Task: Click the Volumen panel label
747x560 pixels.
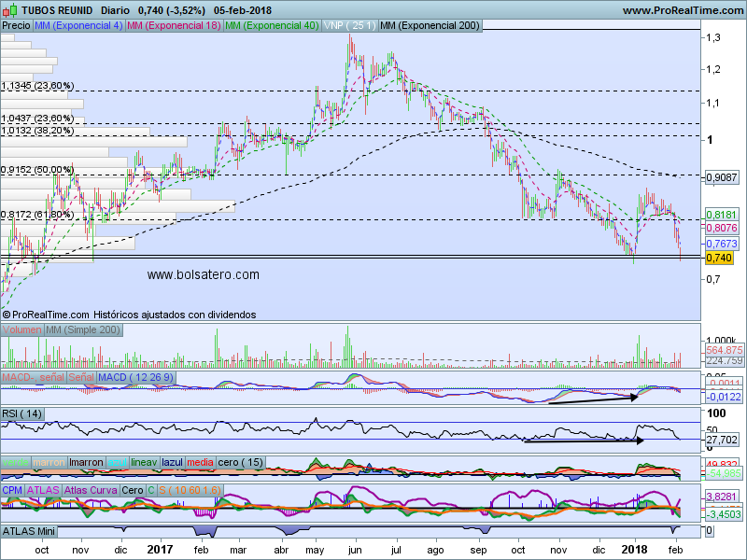Action: [22, 330]
